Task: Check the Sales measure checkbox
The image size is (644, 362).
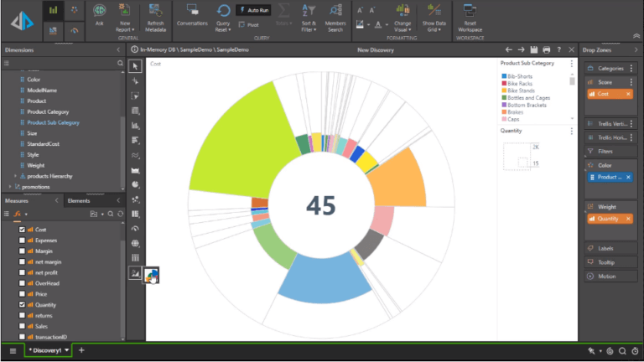Action: pyautogui.click(x=22, y=326)
